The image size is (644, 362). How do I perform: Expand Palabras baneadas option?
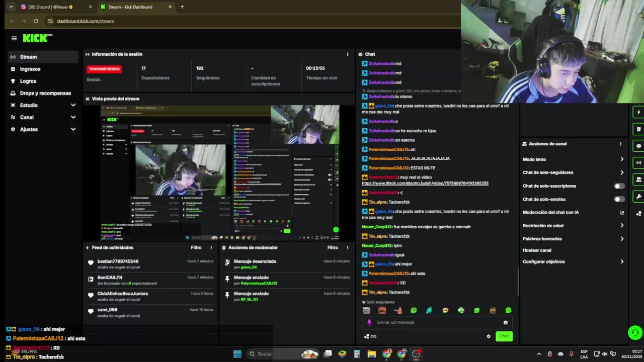[x=573, y=239]
